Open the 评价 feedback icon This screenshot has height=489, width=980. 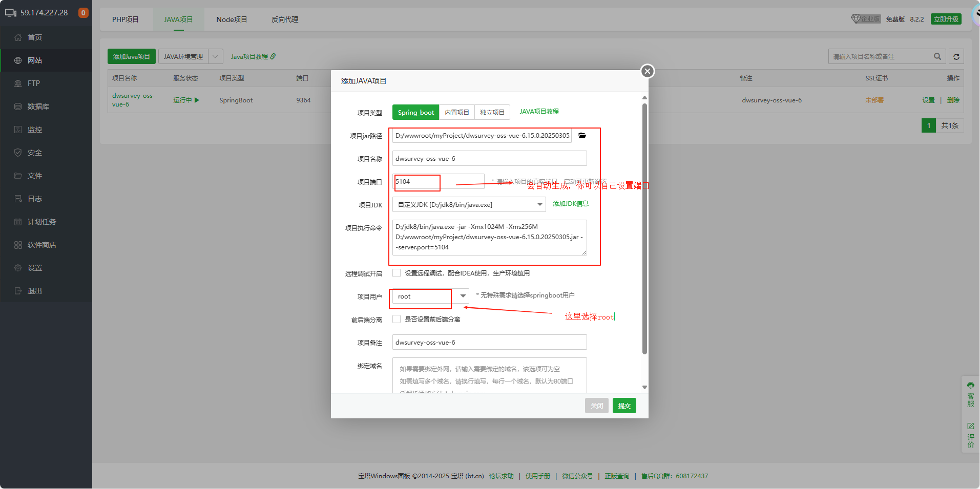(970, 435)
